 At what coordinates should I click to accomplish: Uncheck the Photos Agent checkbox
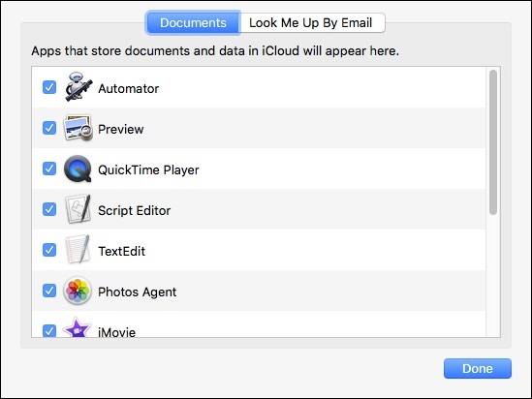pos(49,291)
